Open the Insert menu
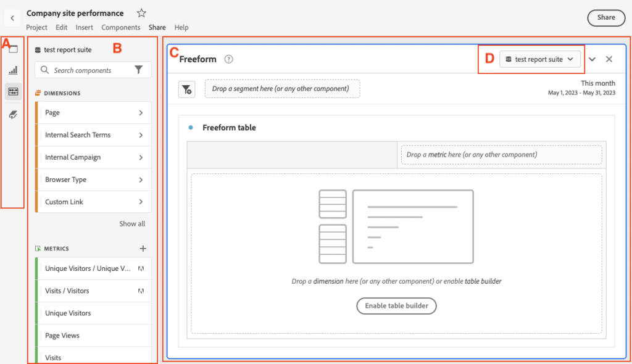 [x=84, y=27]
